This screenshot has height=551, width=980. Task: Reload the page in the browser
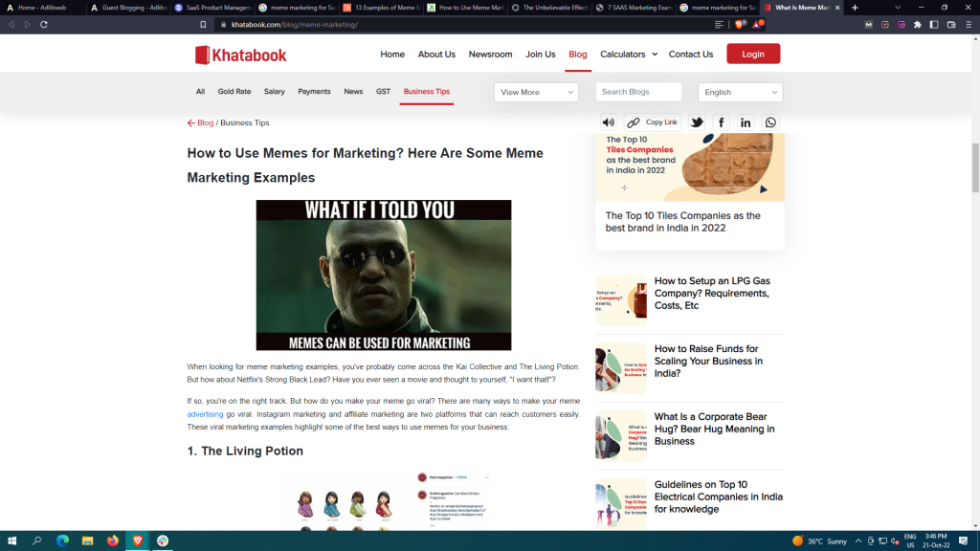coord(44,24)
